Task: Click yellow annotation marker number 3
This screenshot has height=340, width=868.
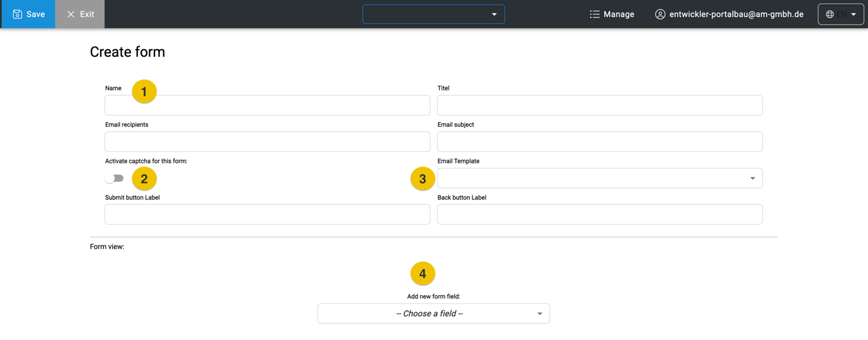Action: [x=423, y=179]
